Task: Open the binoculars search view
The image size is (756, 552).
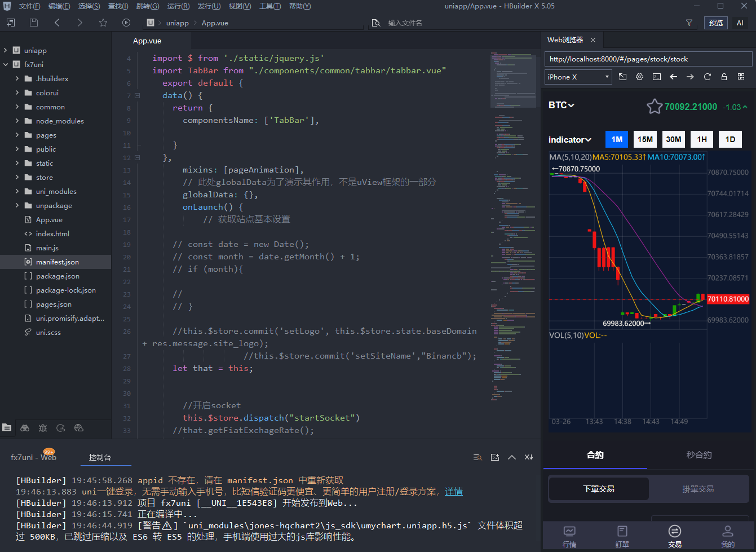Action: (25, 428)
